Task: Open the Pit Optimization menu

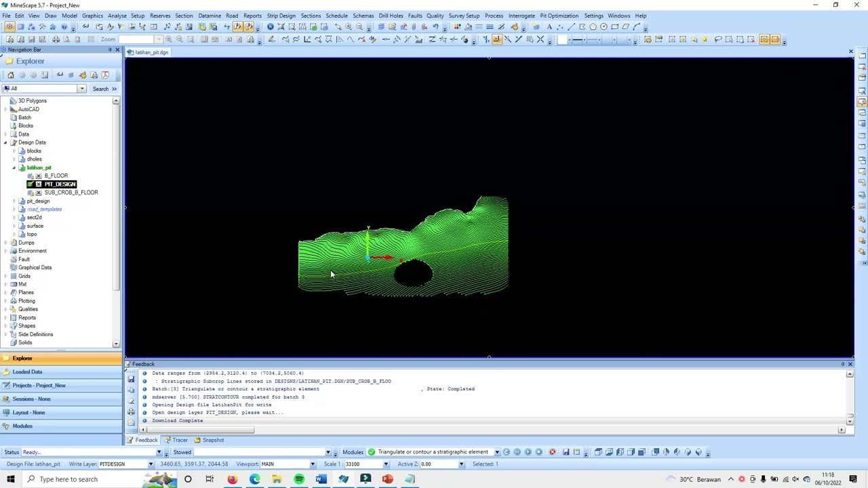Action: point(559,16)
